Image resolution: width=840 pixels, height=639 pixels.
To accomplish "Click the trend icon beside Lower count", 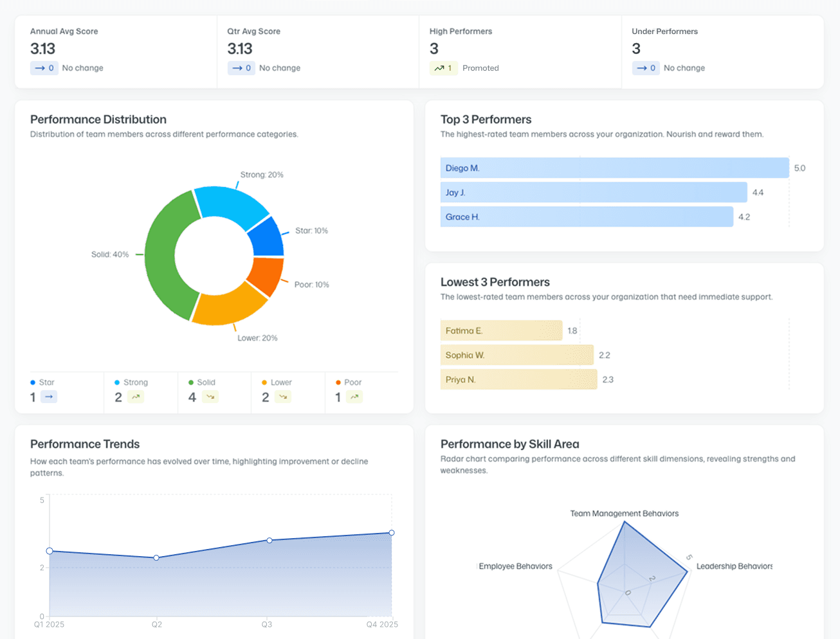I will (x=283, y=397).
